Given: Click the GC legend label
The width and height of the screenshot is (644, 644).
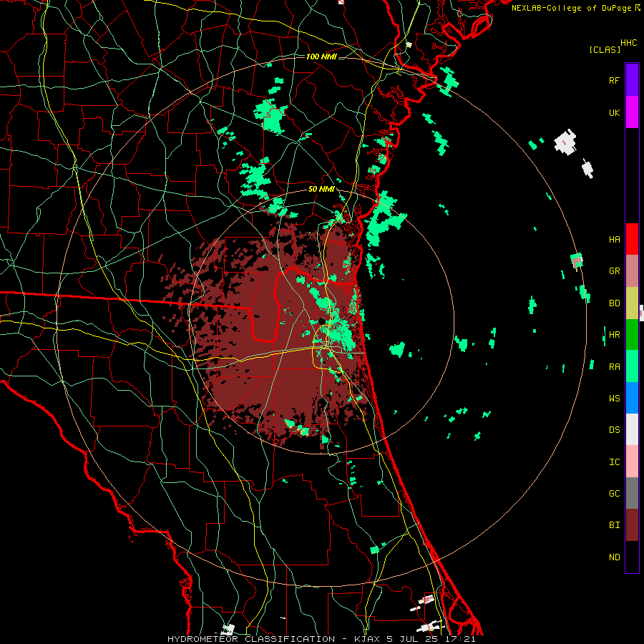Looking at the screenshot, I should 615,493.
